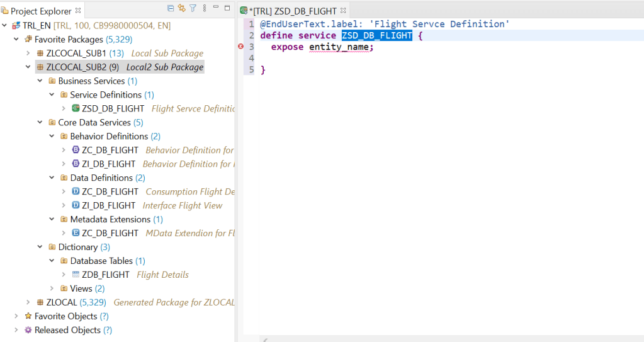The width and height of the screenshot is (644, 342).
Task: Collapse the Behavior Definitions folder
Action: pos(52,136)
